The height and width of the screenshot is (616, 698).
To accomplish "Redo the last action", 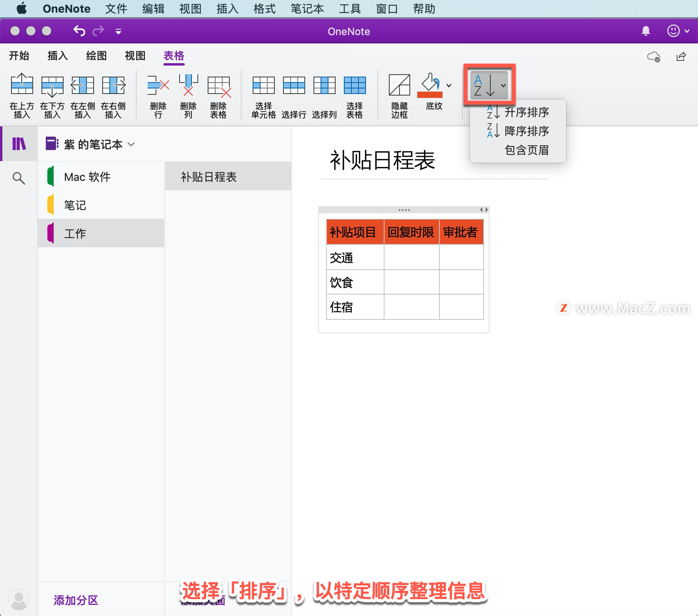I will click(x=98, y=31).
